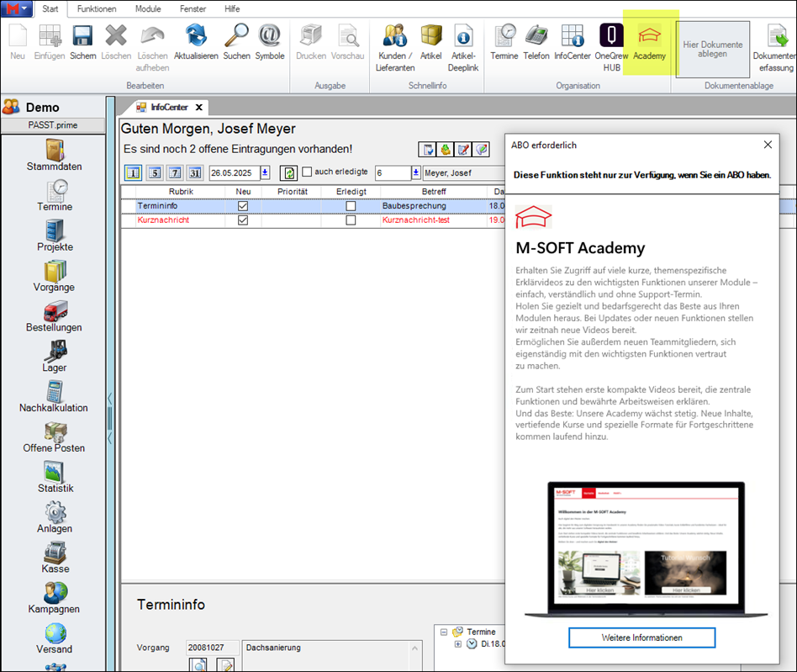Screen dimensions: 797x672
Task: Click the refresh list button beside date field
Action: click(x=288, y=172)
